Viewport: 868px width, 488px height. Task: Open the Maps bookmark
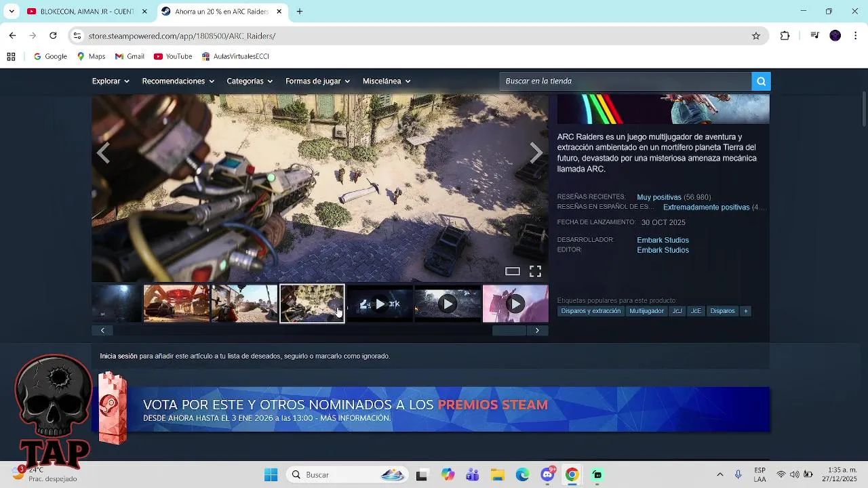tap(91, 56)
